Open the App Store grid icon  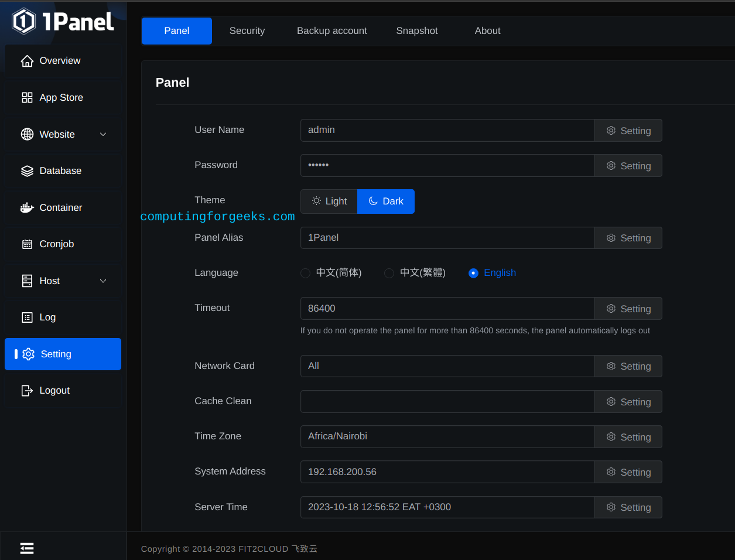pos(27,97)
